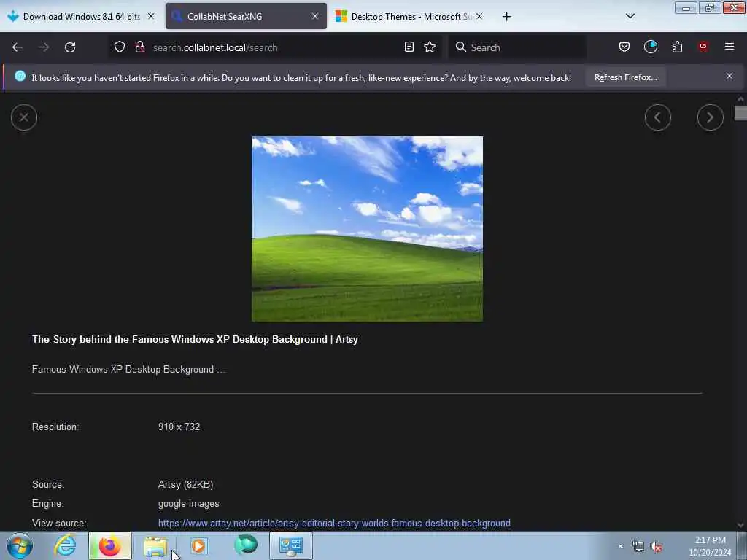Open Windows Explorer from the taskbar

pos(155,545)
